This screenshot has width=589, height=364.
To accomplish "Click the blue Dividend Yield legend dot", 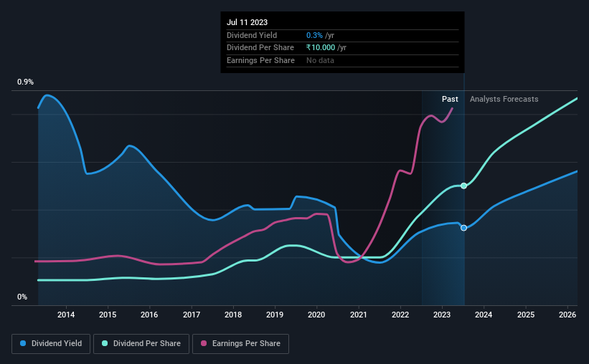I will pos(23,343).
